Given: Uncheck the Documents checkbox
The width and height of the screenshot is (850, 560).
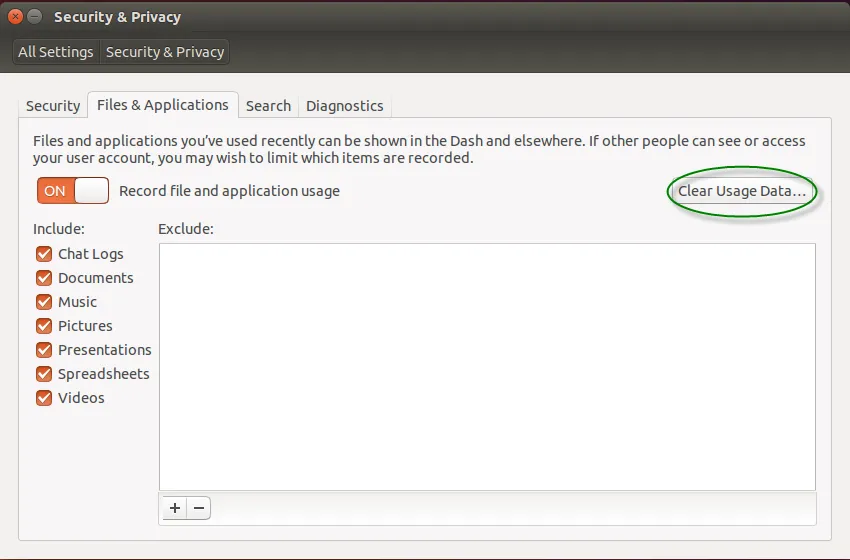Looking at the screenshot, I should (x=44, y=278).
